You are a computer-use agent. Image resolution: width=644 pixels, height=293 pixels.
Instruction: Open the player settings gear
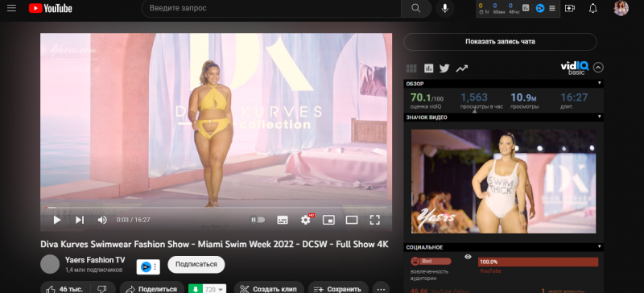click(x=306, y=220)
